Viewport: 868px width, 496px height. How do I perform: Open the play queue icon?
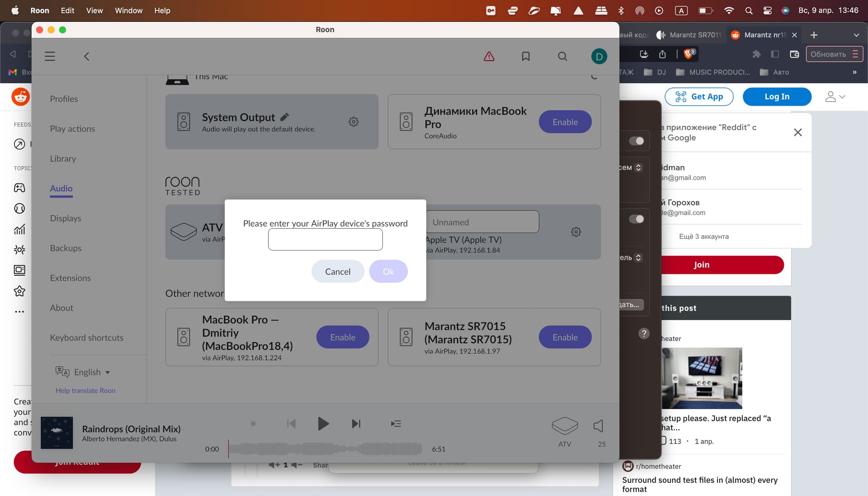[x=396, y=424]
